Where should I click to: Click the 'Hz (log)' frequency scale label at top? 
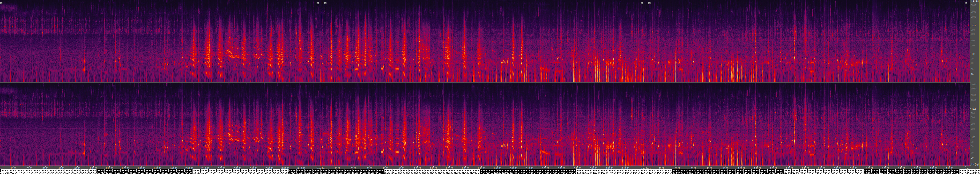point(975,1)
